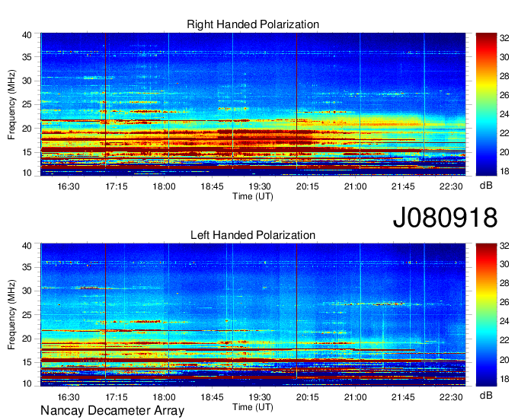Click the 16:30 tick on the Left Handed plot
518x420 pixels.
tap(69, 397)
